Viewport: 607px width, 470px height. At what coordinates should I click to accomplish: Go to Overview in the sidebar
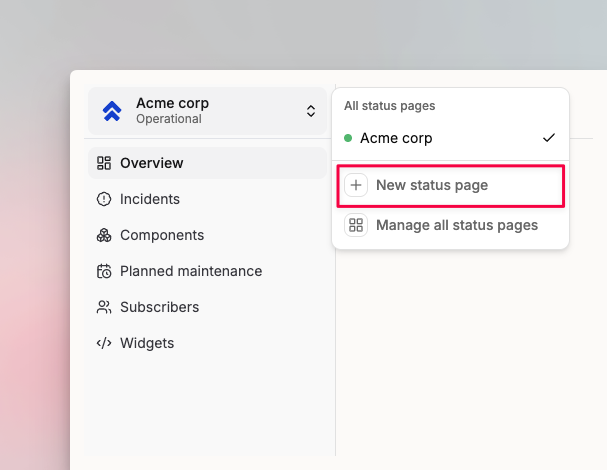coord(207,163)
